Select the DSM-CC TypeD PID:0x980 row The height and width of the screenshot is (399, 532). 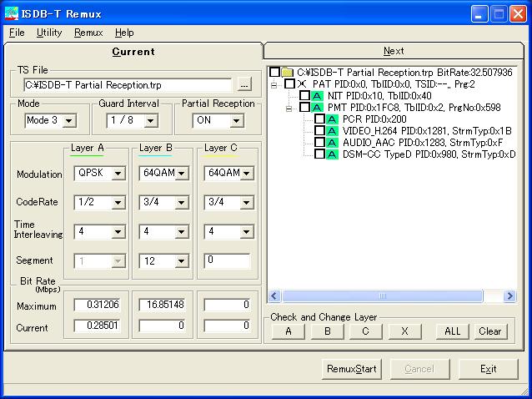tap(429, 154)
